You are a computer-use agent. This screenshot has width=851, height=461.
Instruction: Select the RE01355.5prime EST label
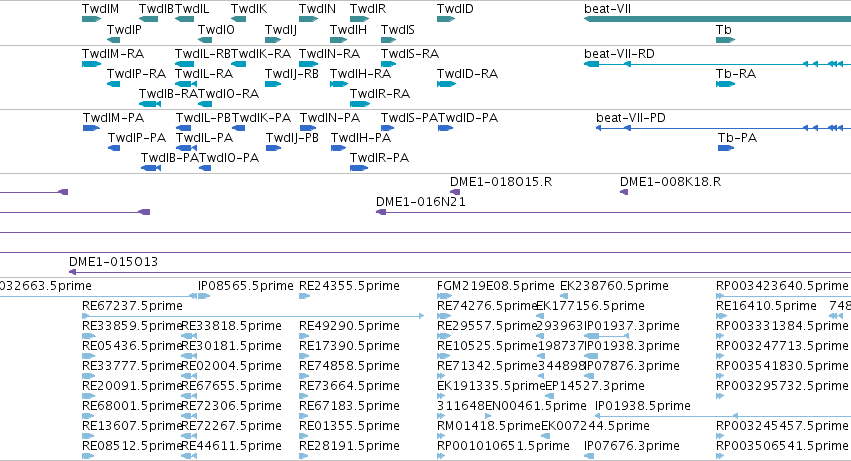tap(349, 427)
